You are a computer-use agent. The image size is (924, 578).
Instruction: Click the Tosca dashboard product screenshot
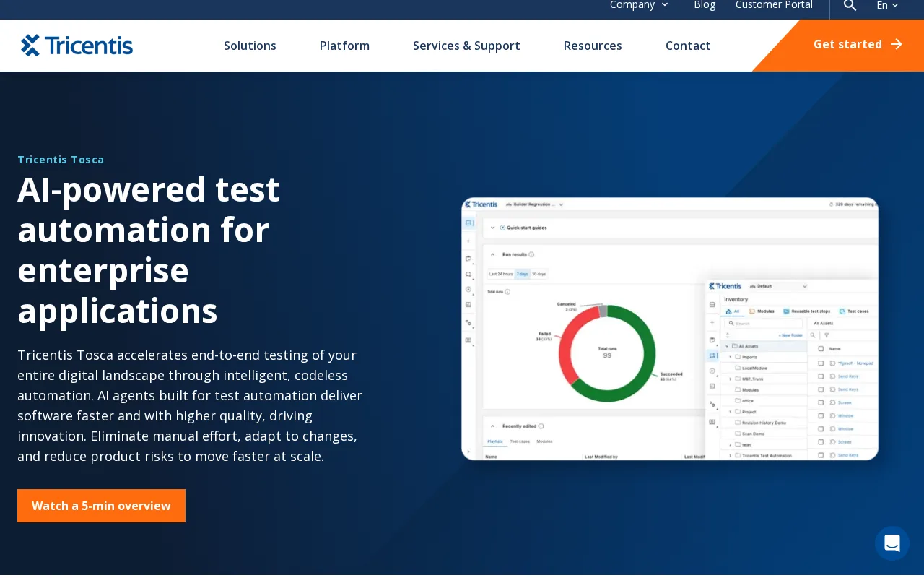click(x=670, y=329)
